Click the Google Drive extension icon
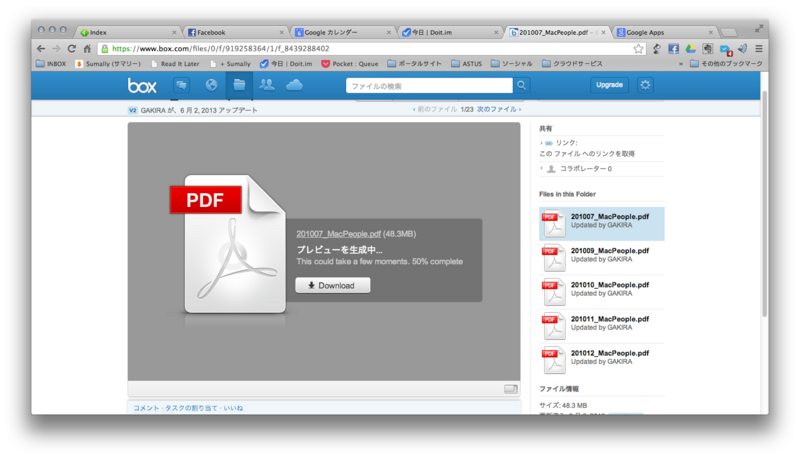 point(690,48)
